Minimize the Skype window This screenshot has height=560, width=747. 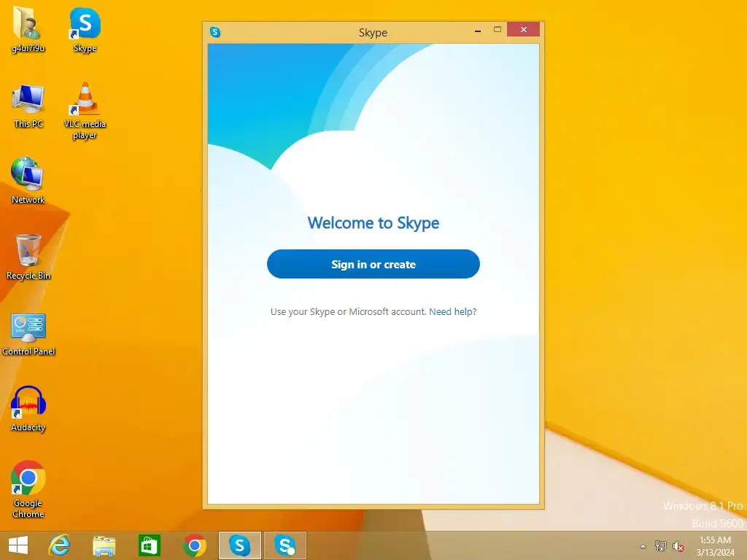coord(478,31)
